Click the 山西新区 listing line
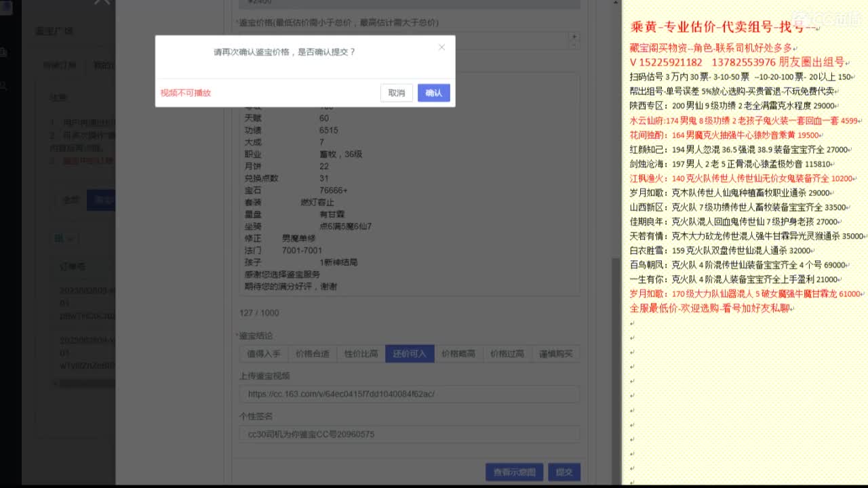The image size is (868, 488). pos(741,207)
